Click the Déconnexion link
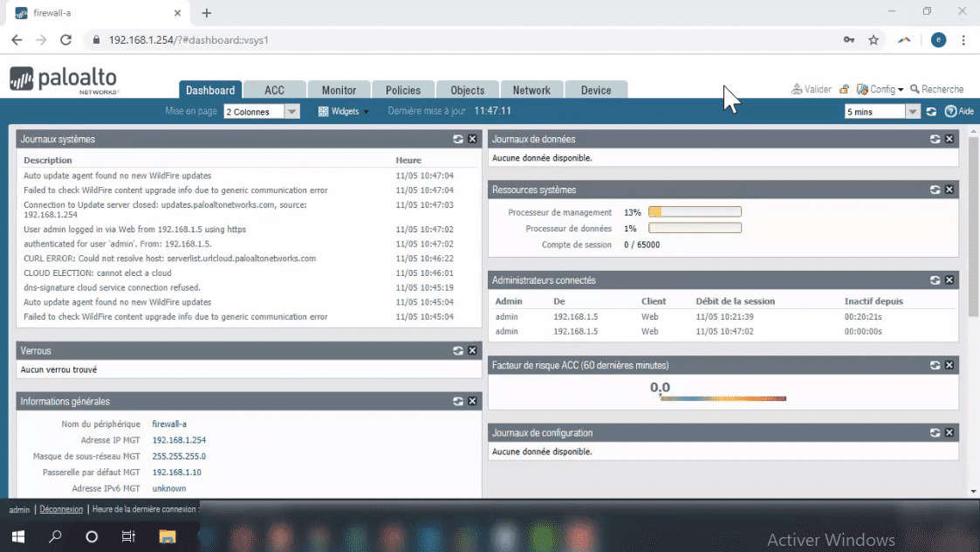This screenshot has width=980, height=552. tap(60, 509)
